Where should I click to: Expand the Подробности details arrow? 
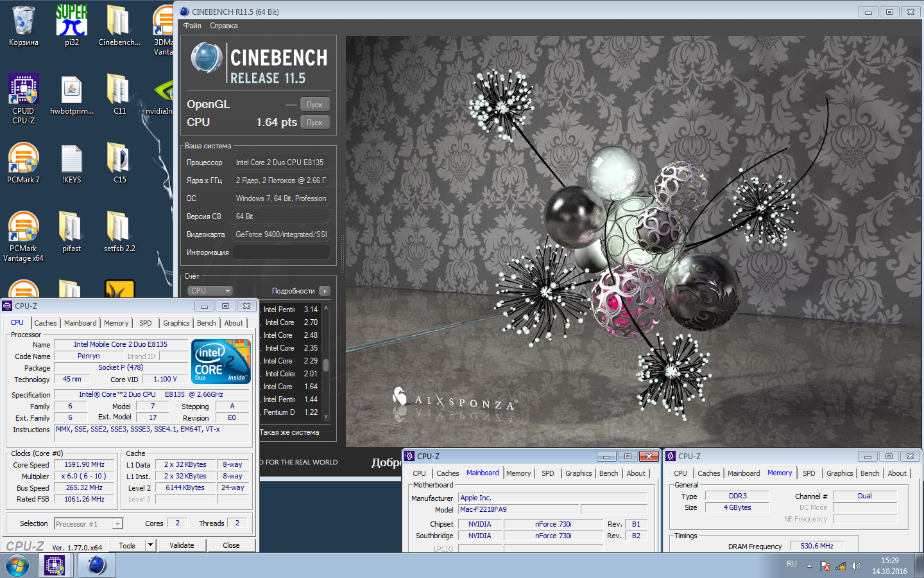pos(325,291)
